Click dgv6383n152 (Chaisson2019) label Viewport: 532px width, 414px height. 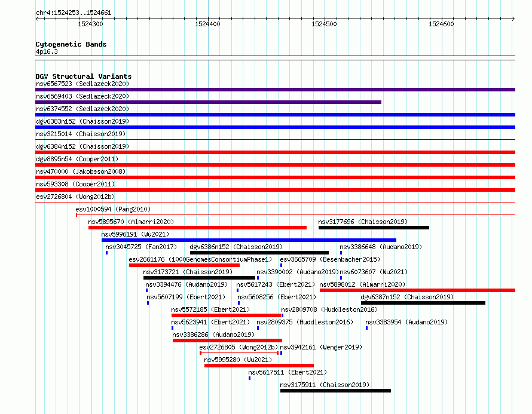(x=82, y=121)
